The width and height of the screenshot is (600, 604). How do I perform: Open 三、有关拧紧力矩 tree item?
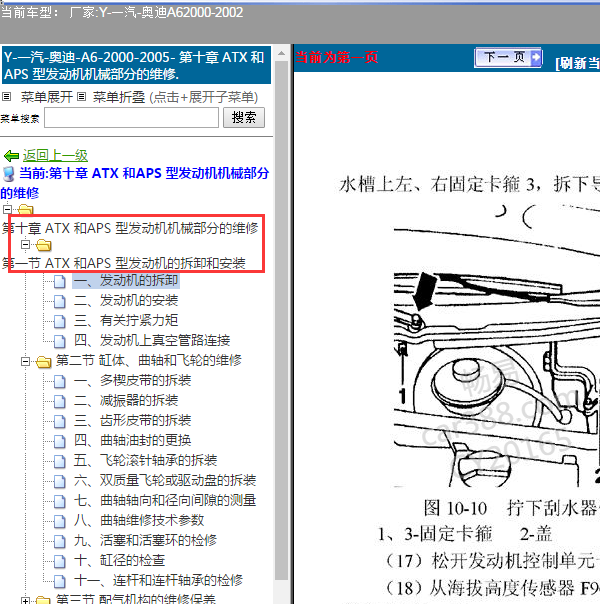pos(126,320)
